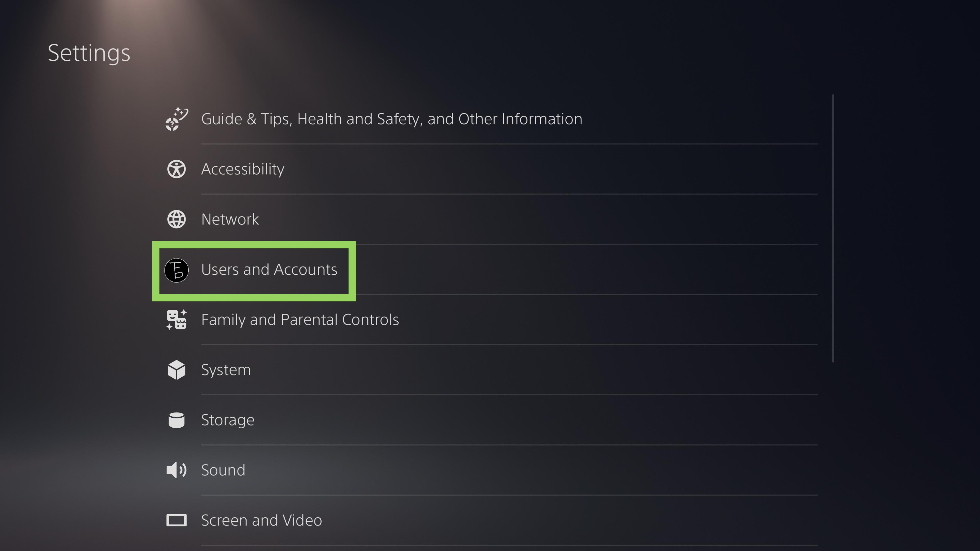
Task: Click the Accessibility person icon
Action: (177, 169)
